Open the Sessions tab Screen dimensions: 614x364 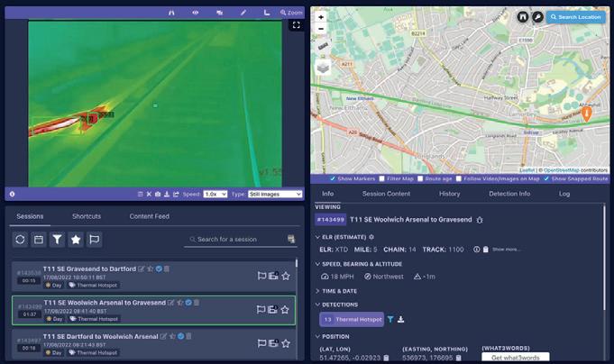coord(30,216)
